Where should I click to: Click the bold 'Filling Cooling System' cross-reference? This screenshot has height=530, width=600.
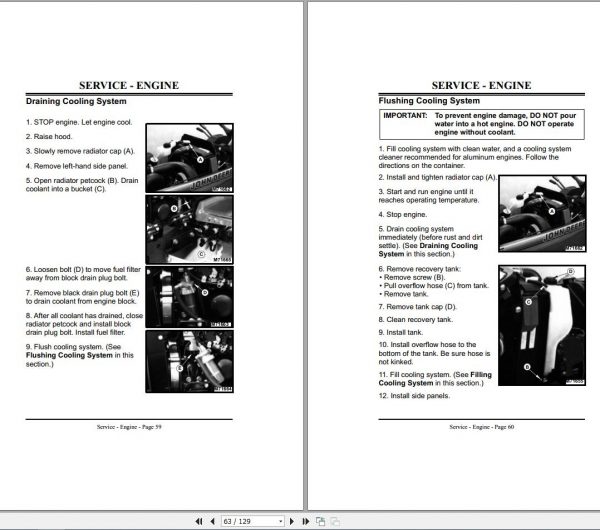(435, 379)
